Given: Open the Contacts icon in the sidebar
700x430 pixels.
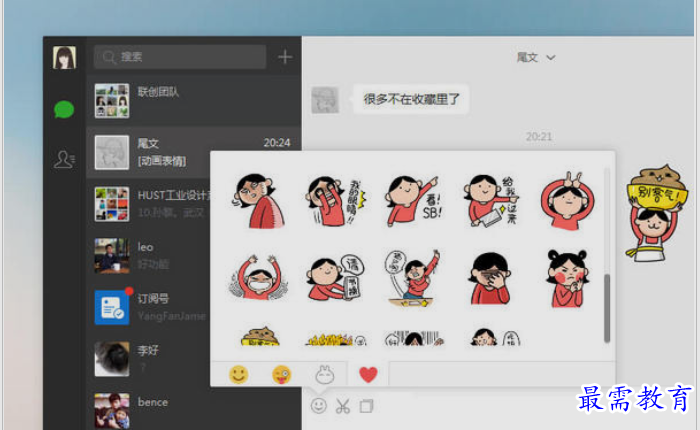Looking at the screenshot, I should (x=64, y=159).
